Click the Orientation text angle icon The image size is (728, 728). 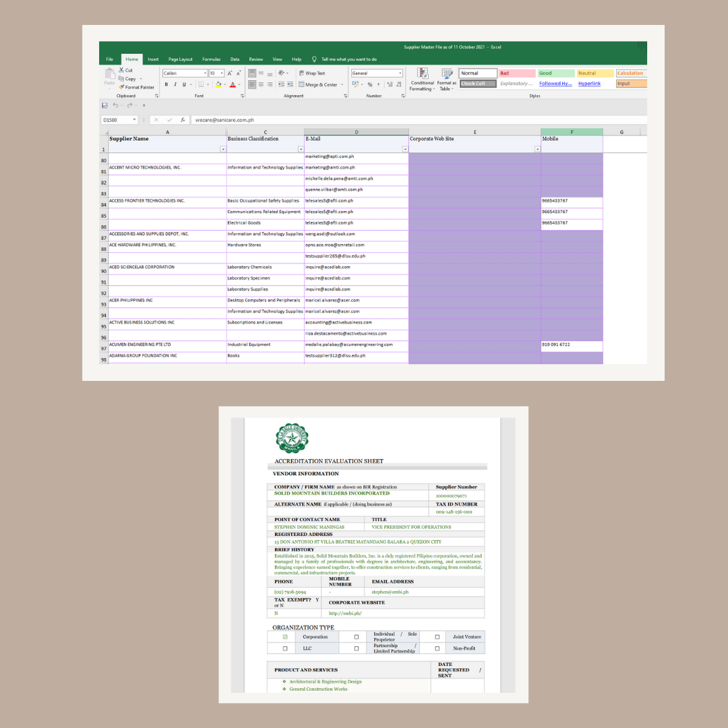click(x=281, y=73)
